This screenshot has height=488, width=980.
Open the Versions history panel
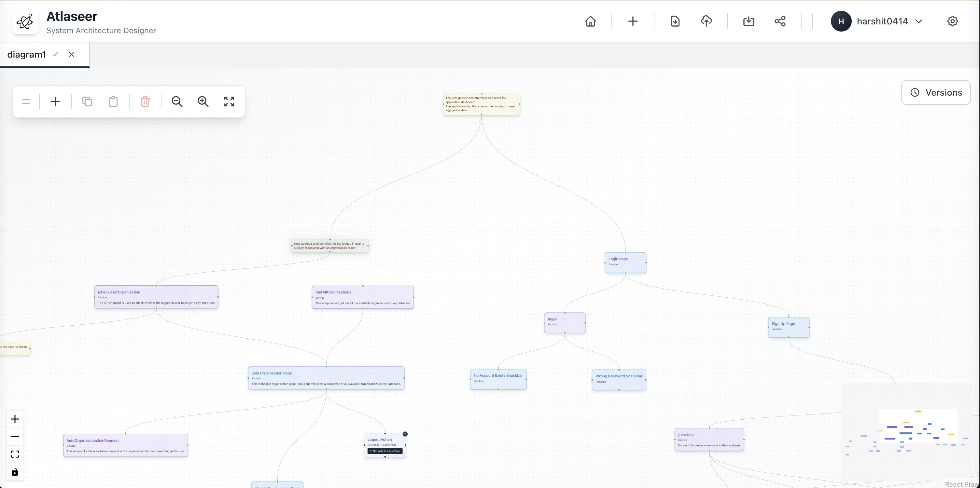(x=936, y=92)
